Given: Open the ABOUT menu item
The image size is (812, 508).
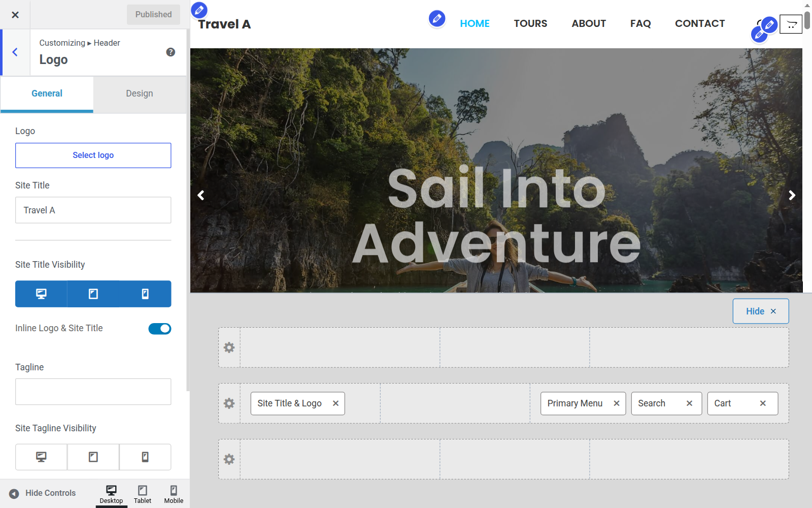Looking at the screenshot, I should tap(589, 23).
